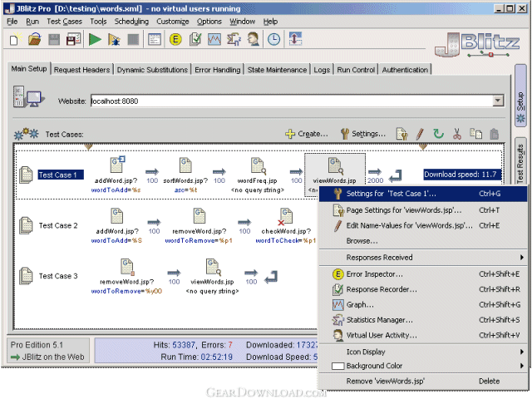532x399 pixels.
Task: Click the wordFreq.jsp page icon
Action: 259,166
